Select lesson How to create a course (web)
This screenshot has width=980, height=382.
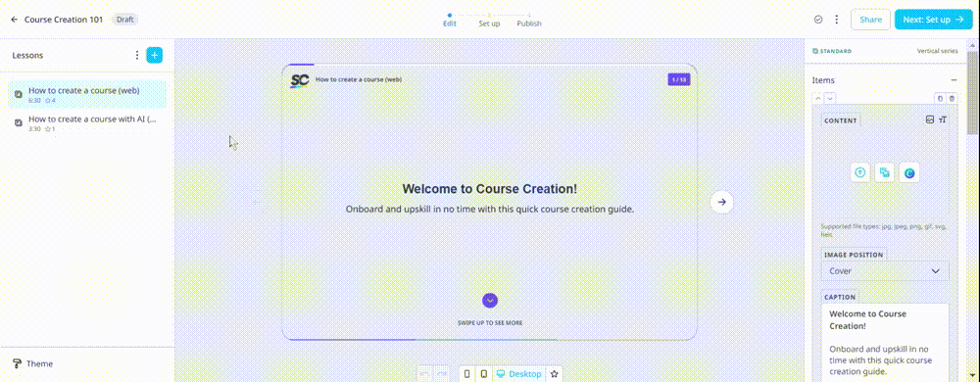click(x=87, y=94)
